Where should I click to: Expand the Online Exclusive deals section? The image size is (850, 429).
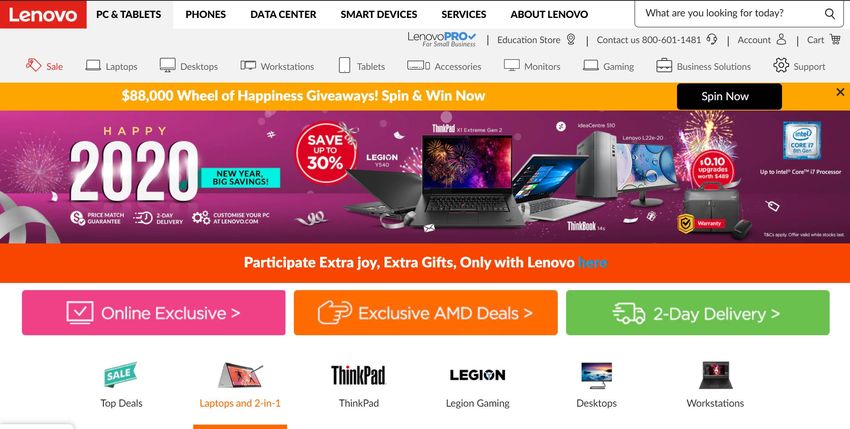[x=153, y=312]
